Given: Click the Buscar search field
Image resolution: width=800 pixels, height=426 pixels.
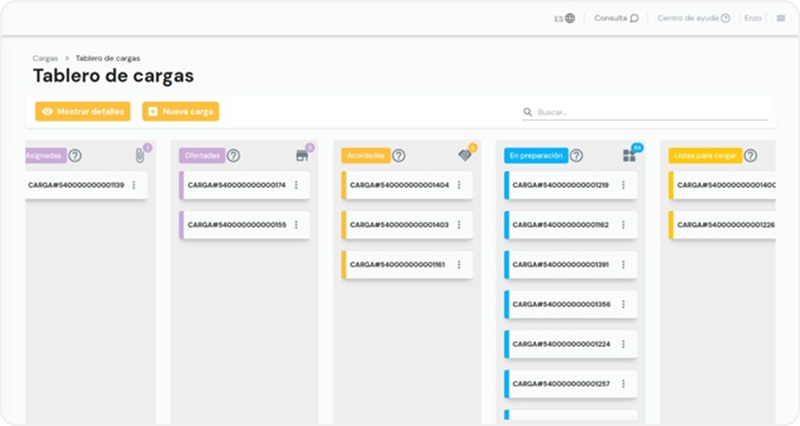Looking at the screenshot, I should point(650,113).
